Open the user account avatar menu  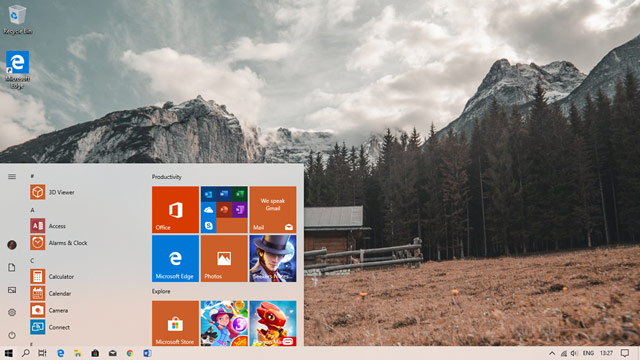coord(12,244)
